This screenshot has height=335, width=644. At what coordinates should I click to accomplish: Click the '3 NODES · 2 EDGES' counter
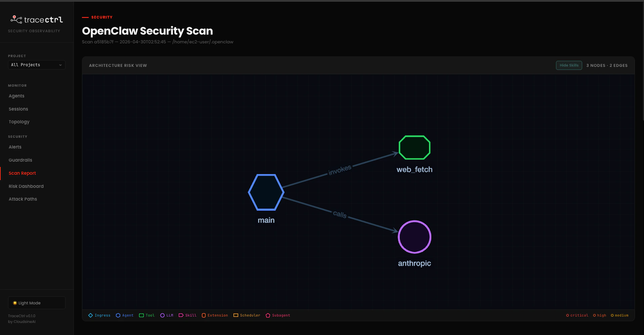pyautogui.click(x=607, y=66)
